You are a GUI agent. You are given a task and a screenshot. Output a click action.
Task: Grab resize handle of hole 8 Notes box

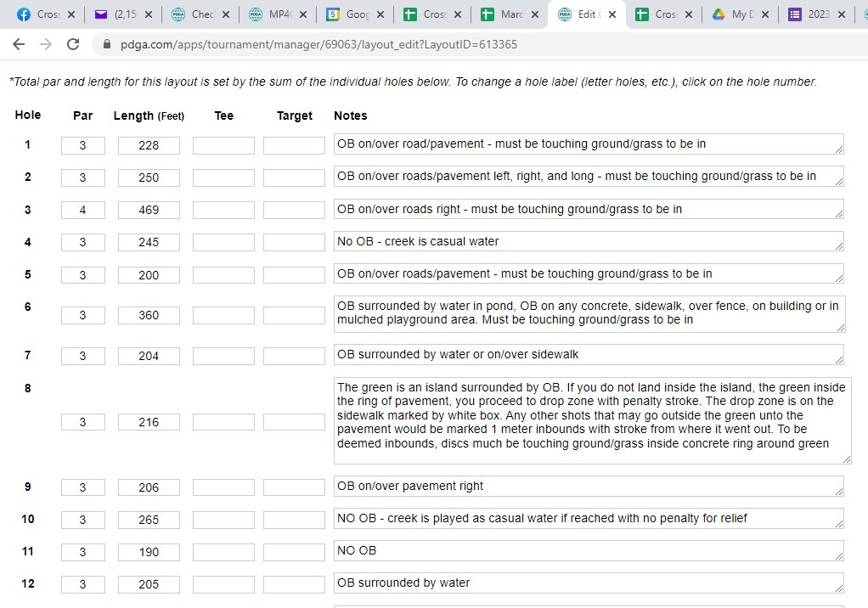(847, 459)
